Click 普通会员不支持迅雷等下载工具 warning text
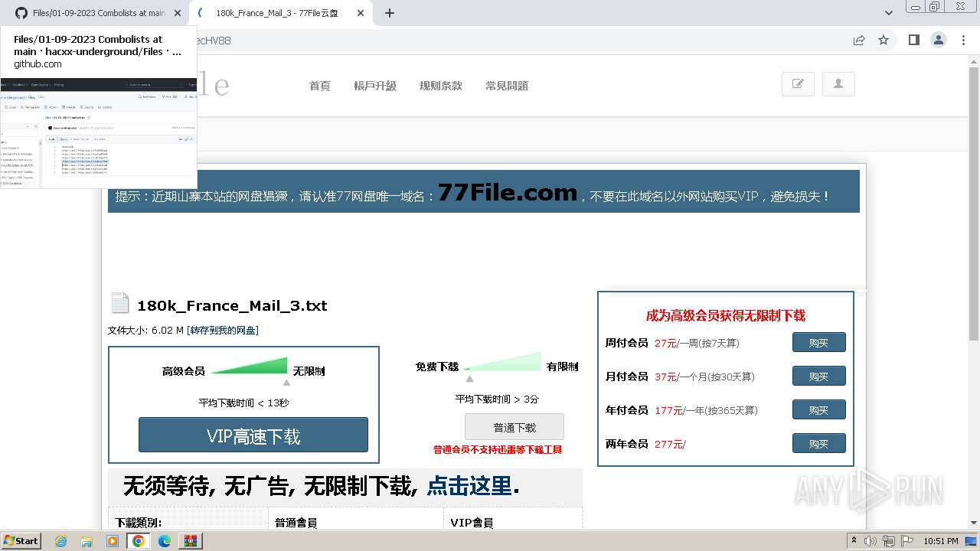 click(498, 449)
